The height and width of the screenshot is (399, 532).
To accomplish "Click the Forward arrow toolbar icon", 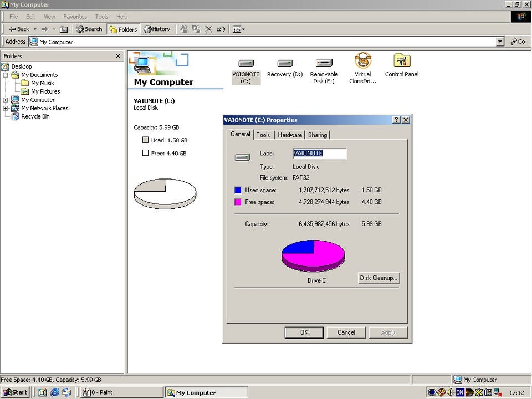I will click(44, 29).
